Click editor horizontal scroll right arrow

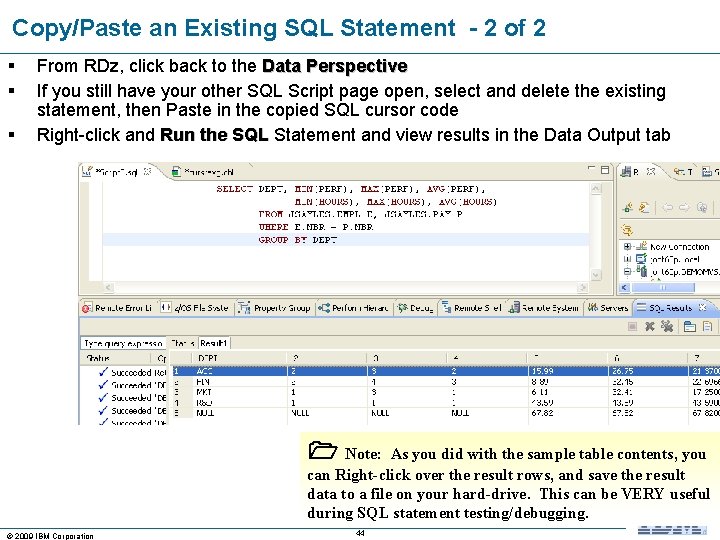click(x=583, y=287)
